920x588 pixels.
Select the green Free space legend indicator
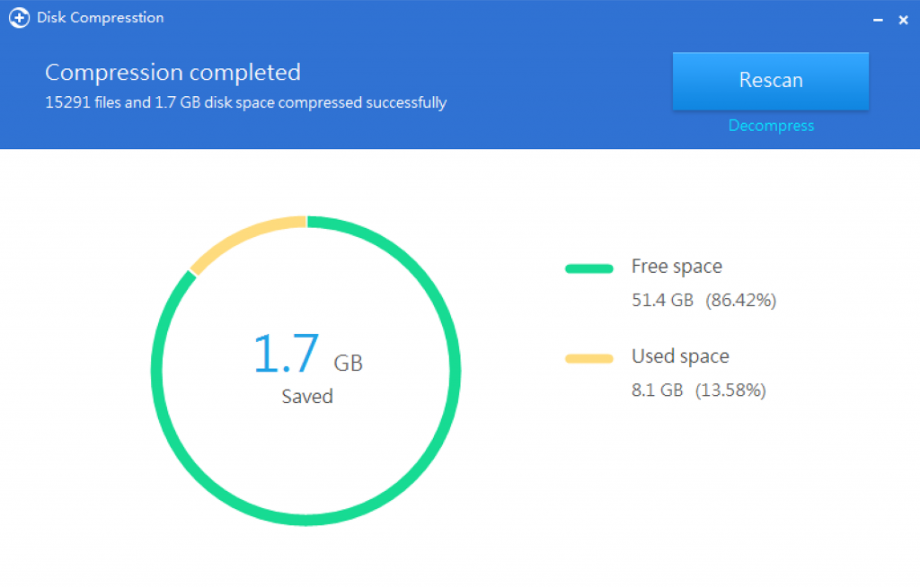coord(588,267)
